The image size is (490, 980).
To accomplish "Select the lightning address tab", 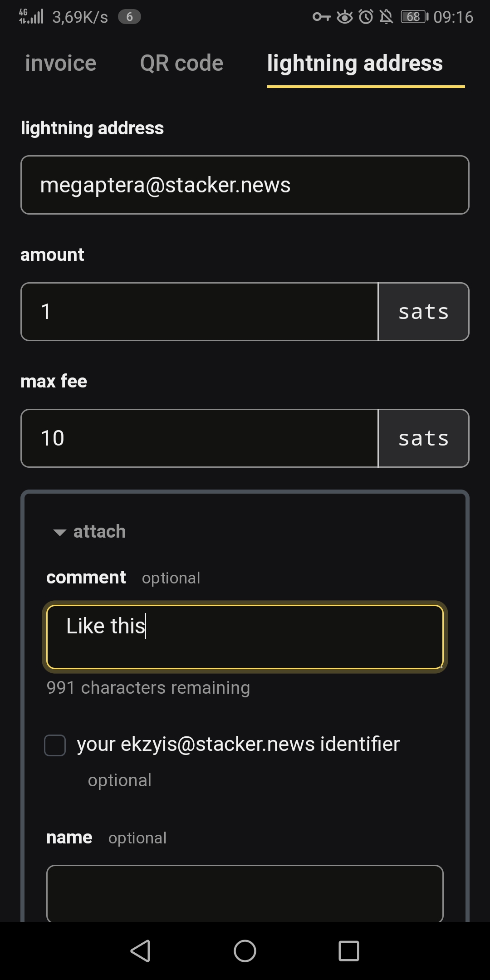I will click(x=355, y=63).
